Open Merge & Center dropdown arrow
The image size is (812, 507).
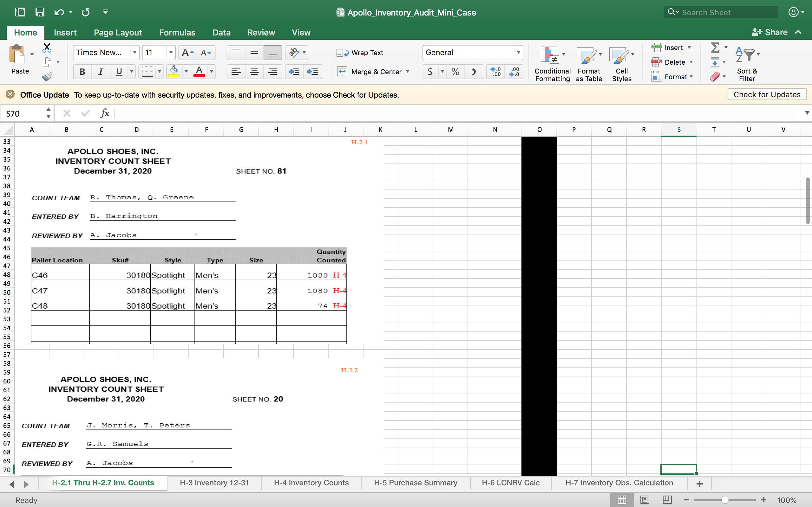pos(408,72)
